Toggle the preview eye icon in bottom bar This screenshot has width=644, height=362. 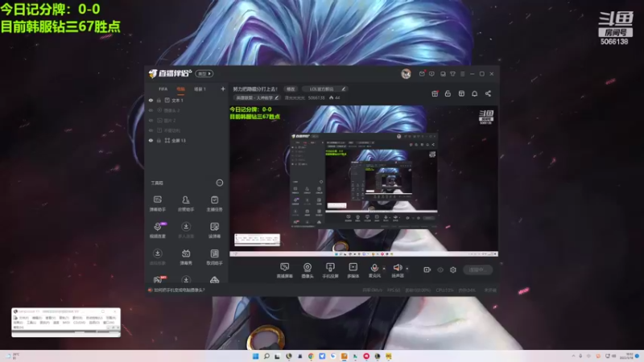click(440, 269)
